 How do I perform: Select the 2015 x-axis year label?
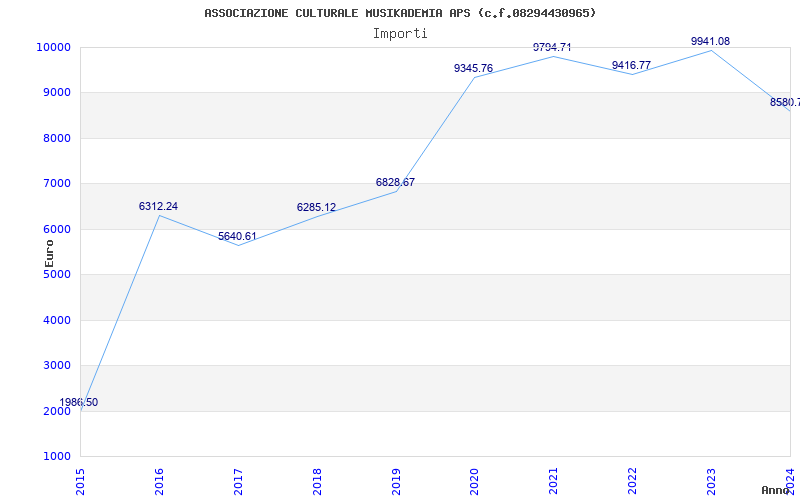pyautogui.click(x=80, y=481)
